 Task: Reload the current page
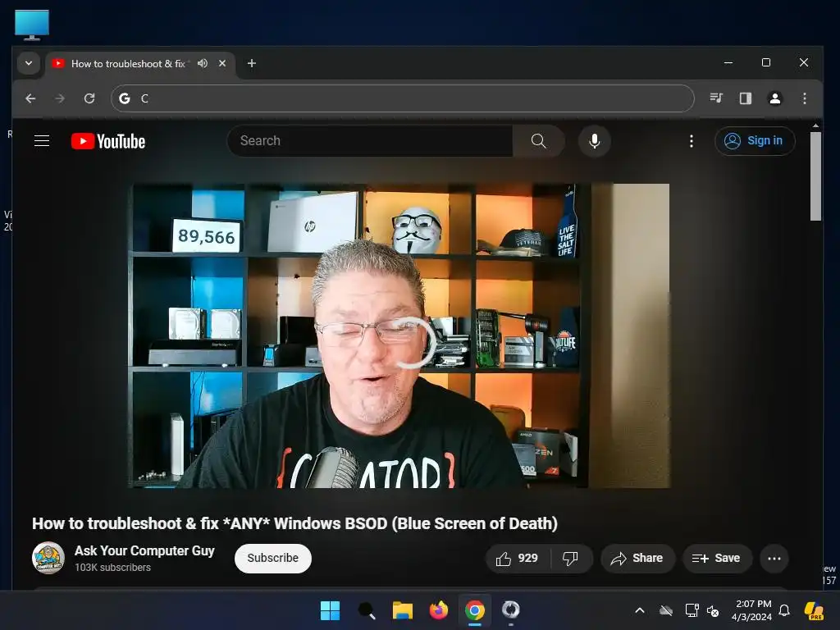(x=89, y=98)
